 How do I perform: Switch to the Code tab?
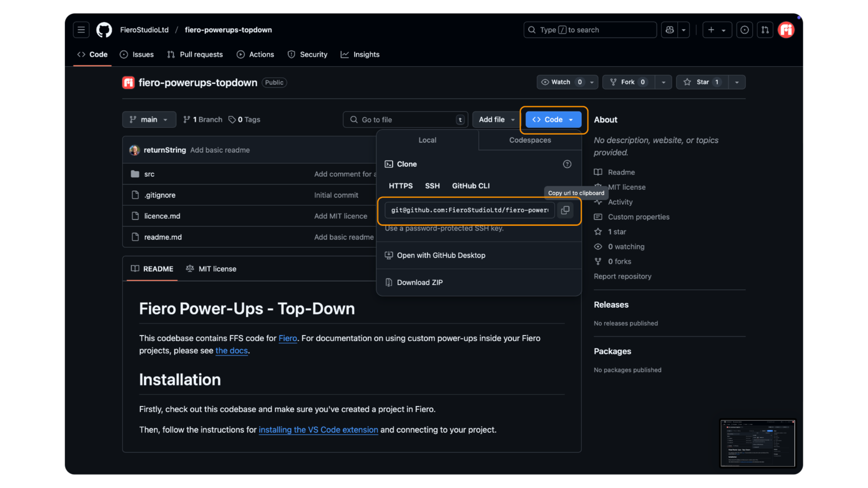coord(92,54)
